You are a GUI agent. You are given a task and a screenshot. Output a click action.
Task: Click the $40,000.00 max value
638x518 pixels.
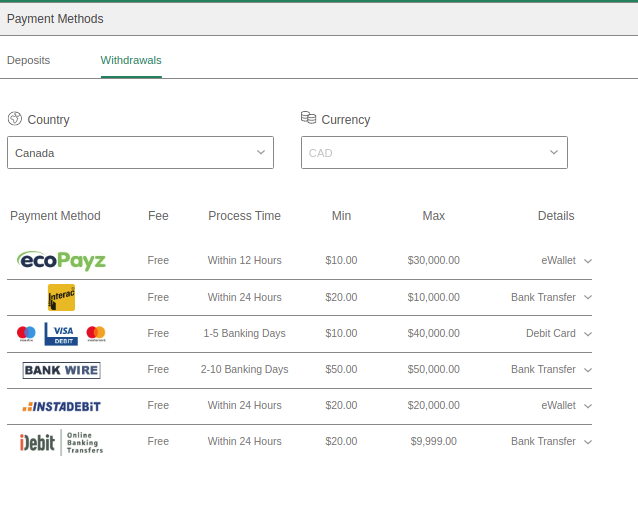click(434, 333)
